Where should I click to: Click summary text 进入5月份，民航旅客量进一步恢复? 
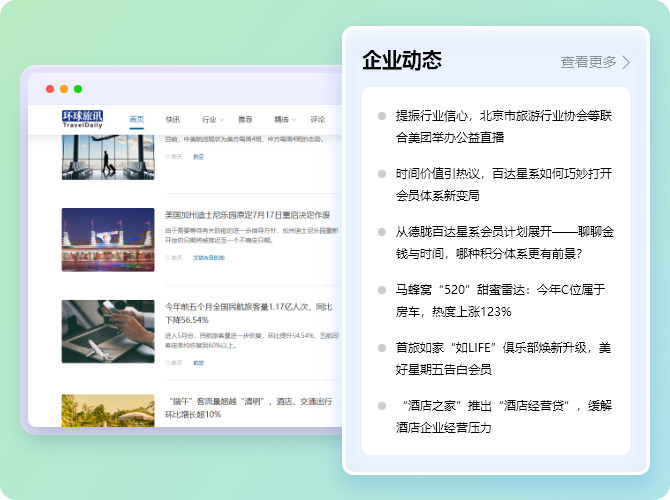click(252, 341)
